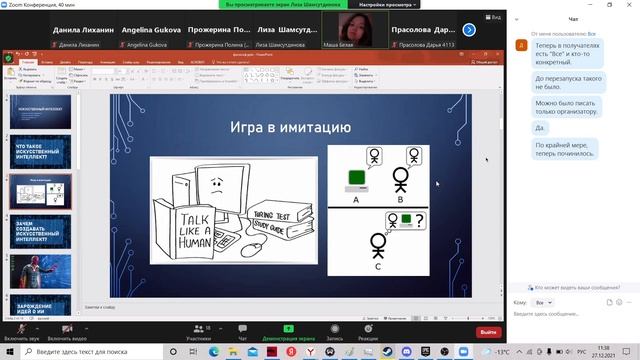Open the Участники participants panel
This screenshot has width=640, height=360.
click(x=199, y=332)
